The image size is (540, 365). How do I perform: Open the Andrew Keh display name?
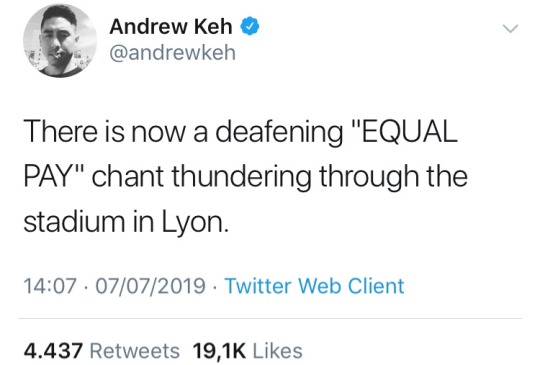click(171, 27)
